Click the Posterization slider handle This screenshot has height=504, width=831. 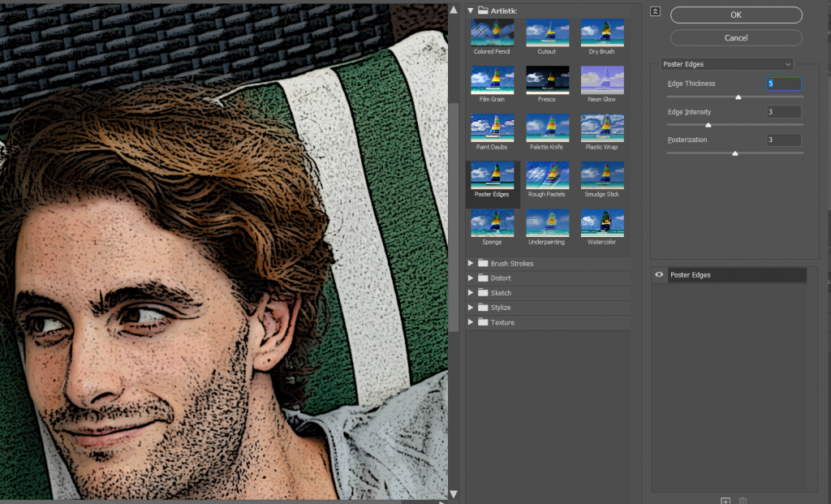[x=735, y=153]
